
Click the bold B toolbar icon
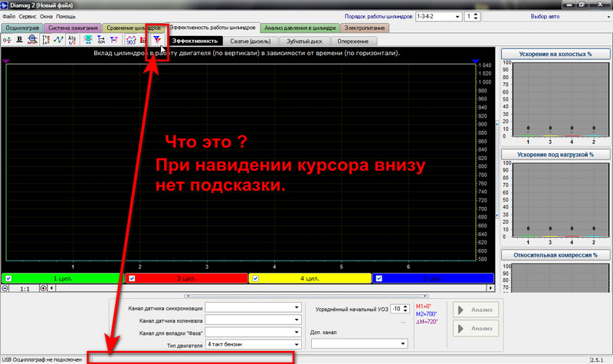tap(20, 40)
